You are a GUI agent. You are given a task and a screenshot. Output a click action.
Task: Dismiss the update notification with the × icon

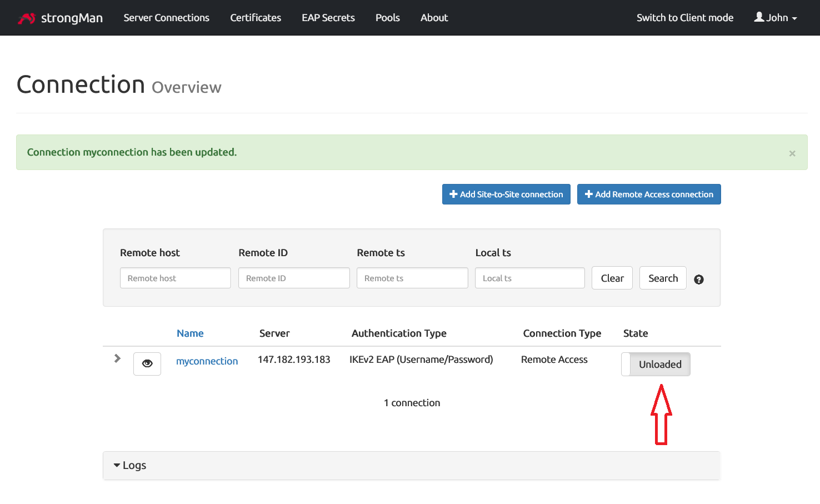pyautogui.click(x=792, y=153)
